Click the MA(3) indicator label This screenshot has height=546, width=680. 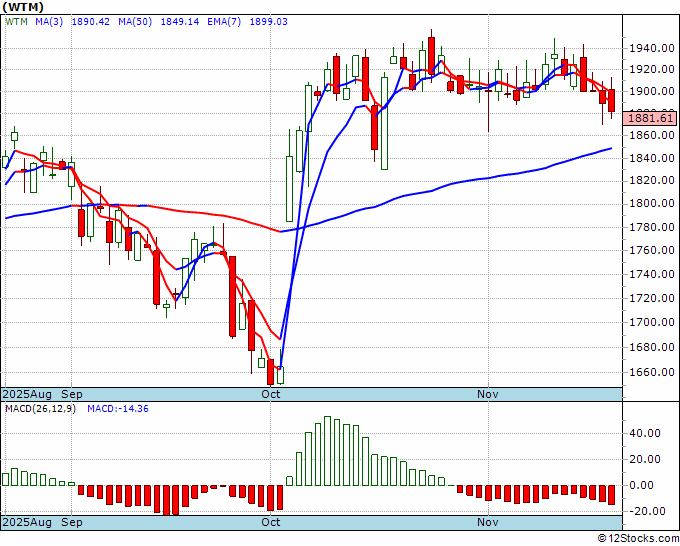49,21
